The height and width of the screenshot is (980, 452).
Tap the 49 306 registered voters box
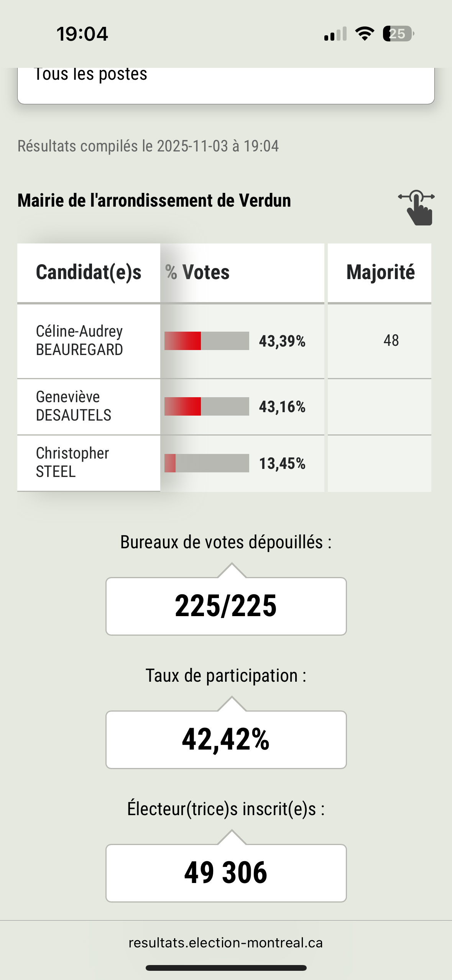pos(226,873)
